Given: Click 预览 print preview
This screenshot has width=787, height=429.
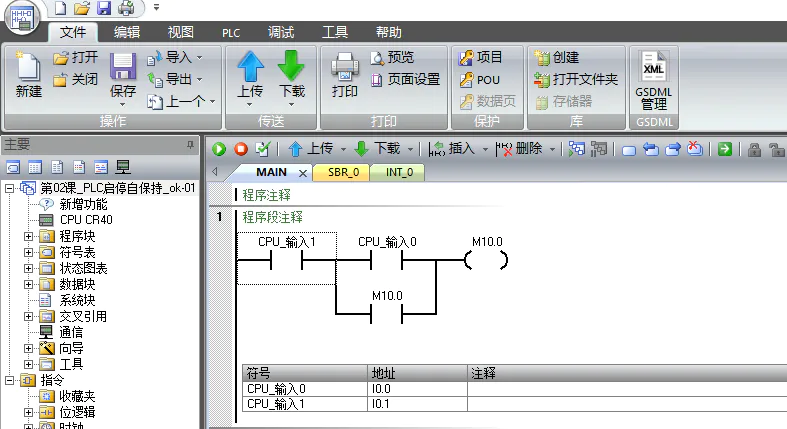Looking at the screenshot, I should click(x=392, y=58).
